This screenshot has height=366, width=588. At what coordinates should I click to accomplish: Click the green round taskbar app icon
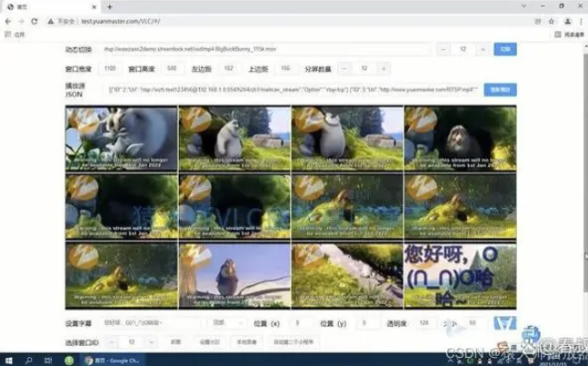pyautogui.click(x=69, y=361)
